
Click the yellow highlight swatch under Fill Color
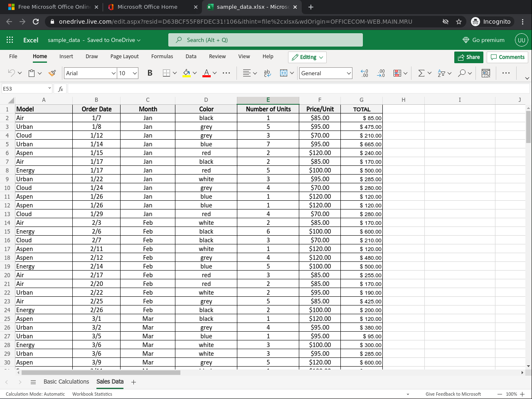187,76
